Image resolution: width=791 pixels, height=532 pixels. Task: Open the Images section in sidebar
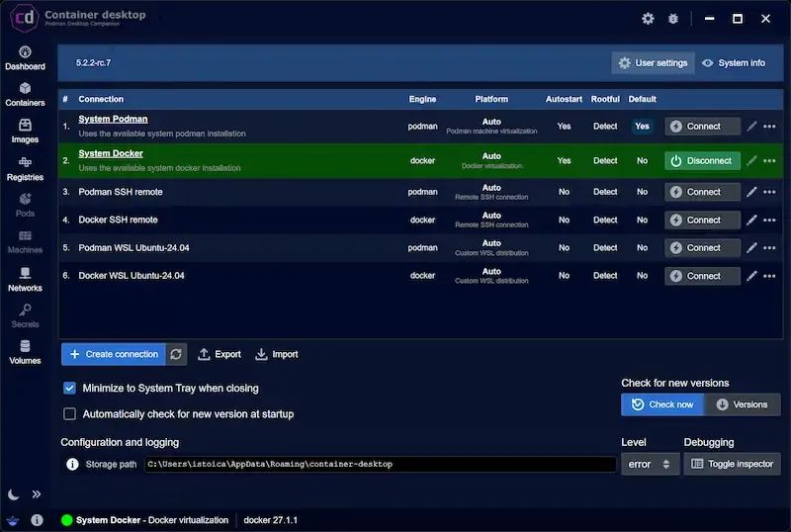pyautogui.click(x=25, y=132)
